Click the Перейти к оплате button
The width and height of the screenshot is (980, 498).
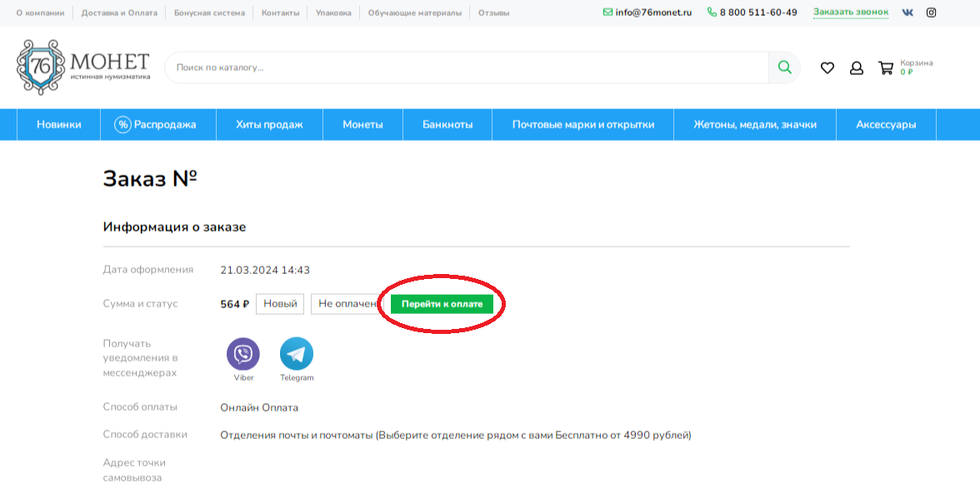(x=442, y=304)
